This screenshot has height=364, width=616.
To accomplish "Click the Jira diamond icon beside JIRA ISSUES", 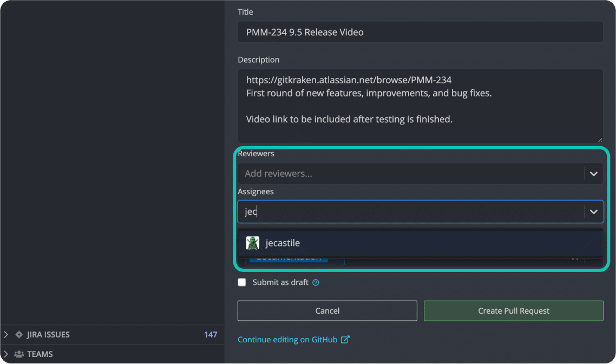I will point(19,334).
